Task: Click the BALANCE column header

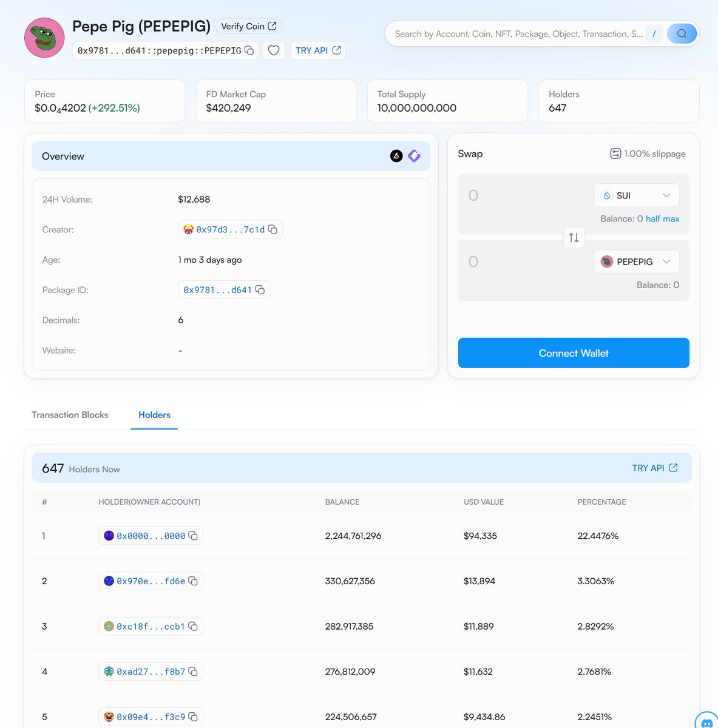Action: click(x=342, y=502)
